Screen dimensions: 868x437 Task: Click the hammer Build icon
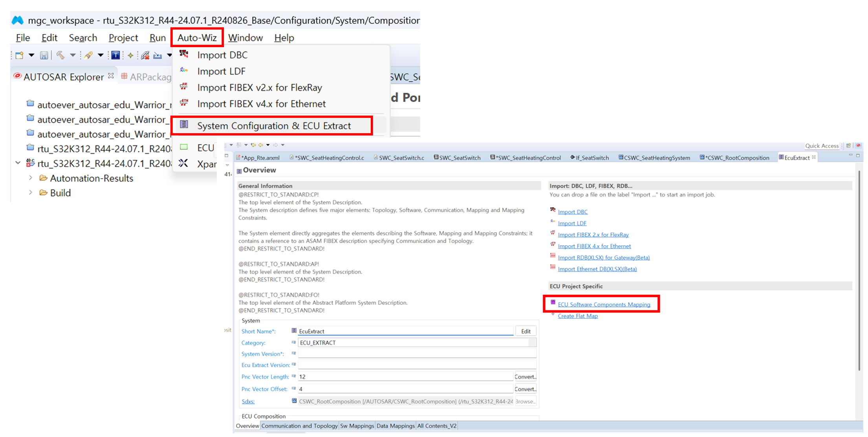[60, 55]
